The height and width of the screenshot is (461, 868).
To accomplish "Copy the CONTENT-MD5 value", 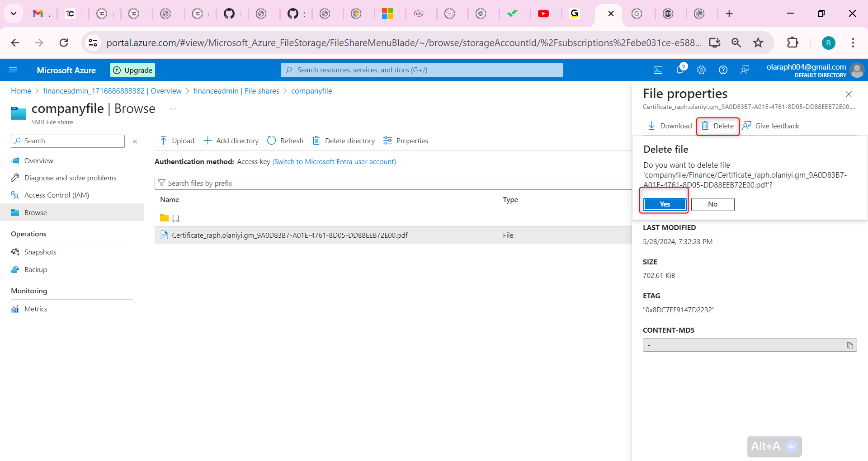I will tap(850, 345).
